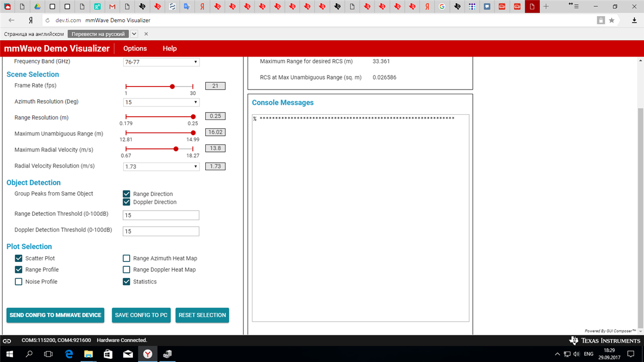Image resolution: width=644 pixels, height=362 pixels.
Task: Click the Maximum Unambiguous Range value 16.02
Action: coord(215,133)
